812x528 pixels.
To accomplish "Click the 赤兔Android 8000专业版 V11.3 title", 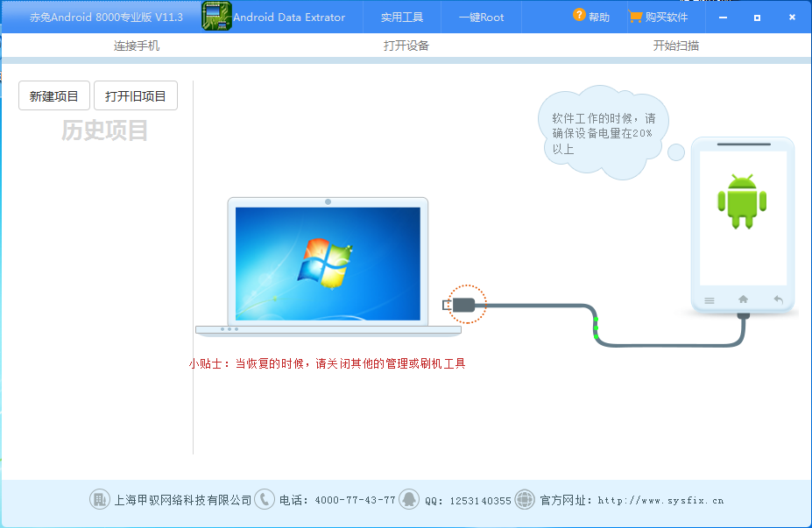I will point(106,18).
